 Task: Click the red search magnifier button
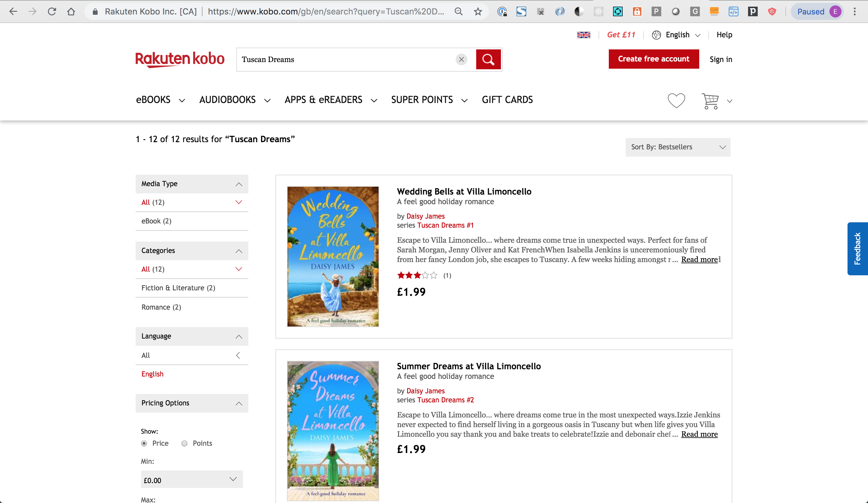(x=488, y=60)
